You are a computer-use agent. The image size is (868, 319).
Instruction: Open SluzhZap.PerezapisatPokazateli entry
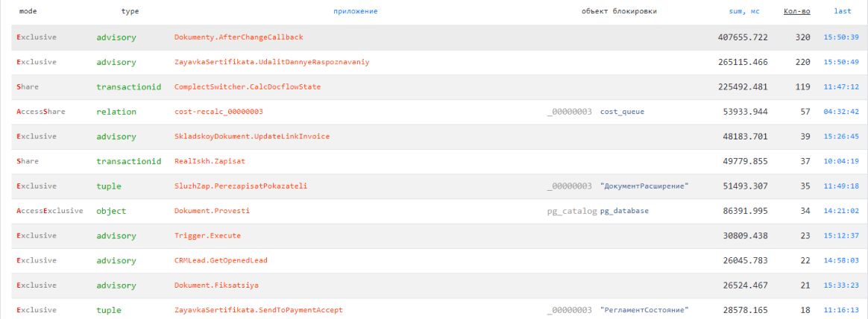(x=240, y=186)
